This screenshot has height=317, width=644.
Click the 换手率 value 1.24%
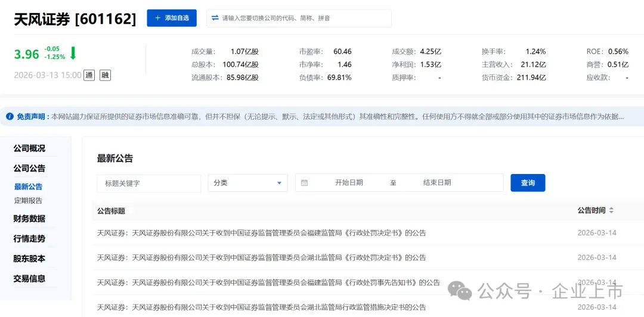535,52
